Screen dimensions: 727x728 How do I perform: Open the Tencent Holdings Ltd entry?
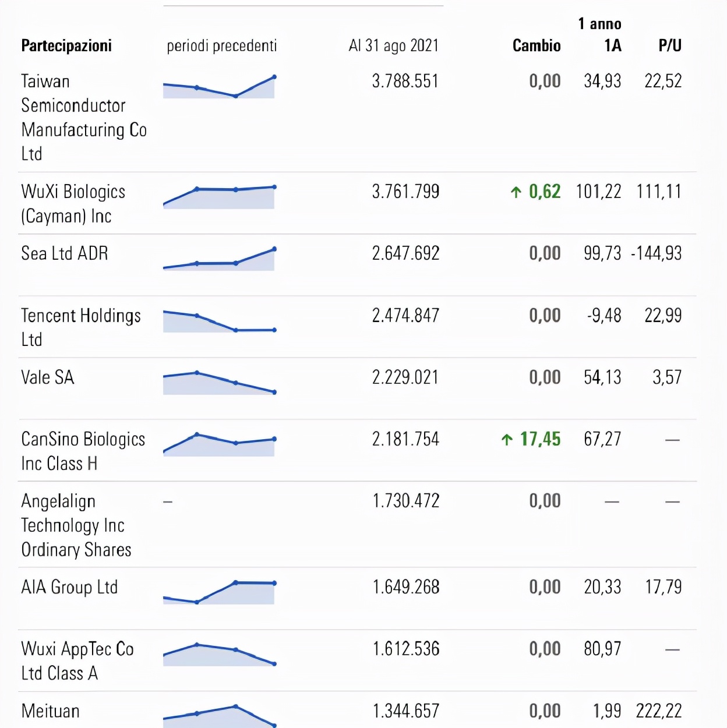pos(80,327)
